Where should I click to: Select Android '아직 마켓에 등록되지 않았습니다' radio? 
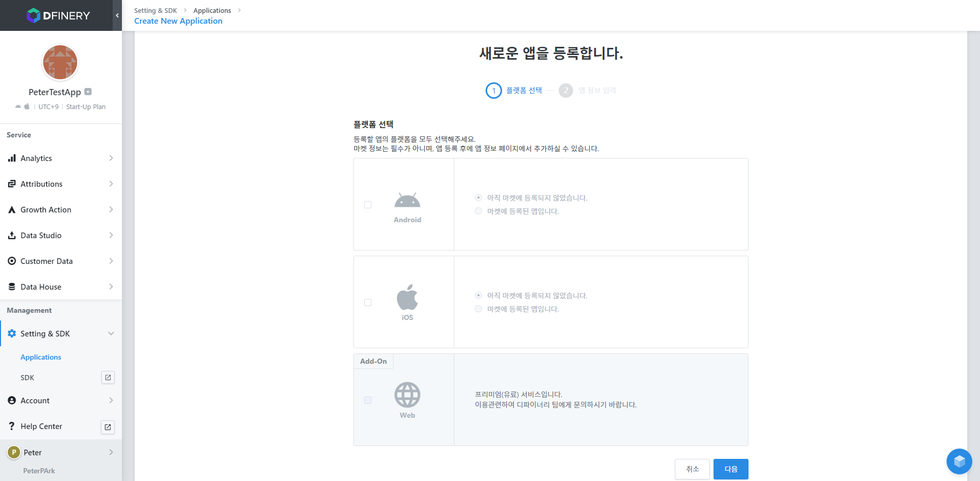(x=478, y=198)
